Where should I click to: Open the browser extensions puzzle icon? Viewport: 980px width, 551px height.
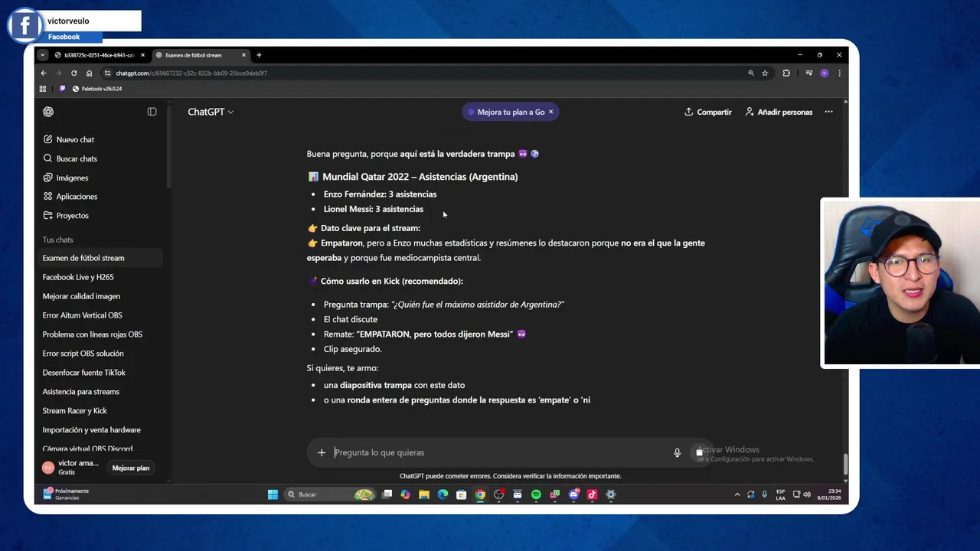coord(786,73)
